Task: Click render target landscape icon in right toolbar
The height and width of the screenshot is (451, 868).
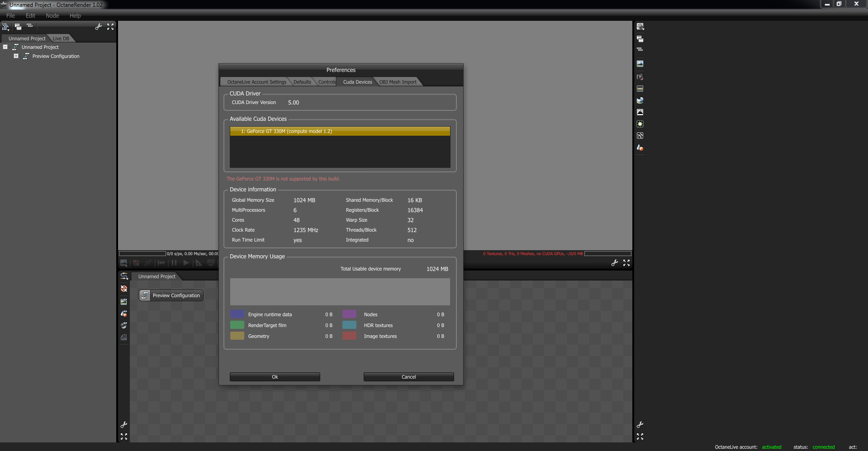Action: click(x=640, y=64)
